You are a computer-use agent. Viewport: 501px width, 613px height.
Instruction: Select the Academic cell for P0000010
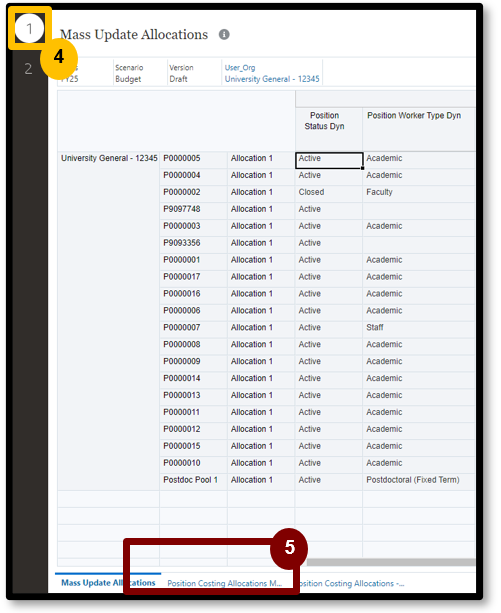click(x=419, y=463)
